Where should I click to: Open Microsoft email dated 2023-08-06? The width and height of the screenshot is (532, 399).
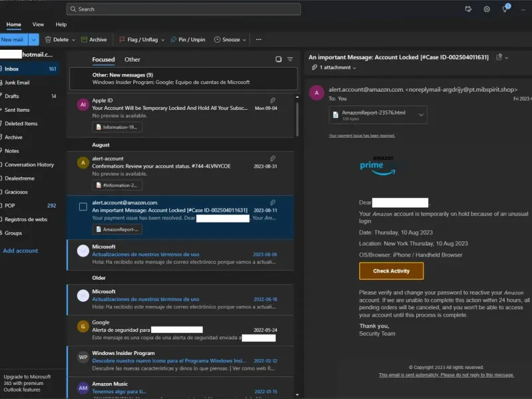tap(180, 255)
